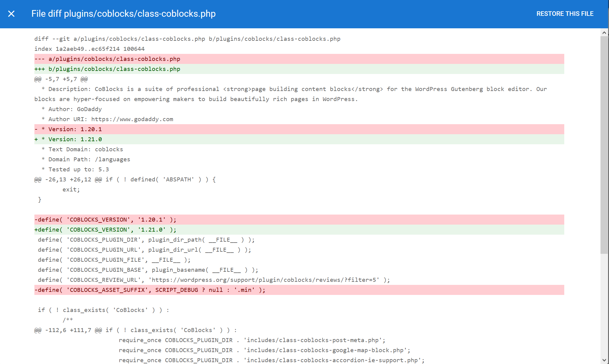Click the 'Author URI: https://www.godaddy.com' line
609x364 pixels.
pyautogui.click(x=107, y=119)
